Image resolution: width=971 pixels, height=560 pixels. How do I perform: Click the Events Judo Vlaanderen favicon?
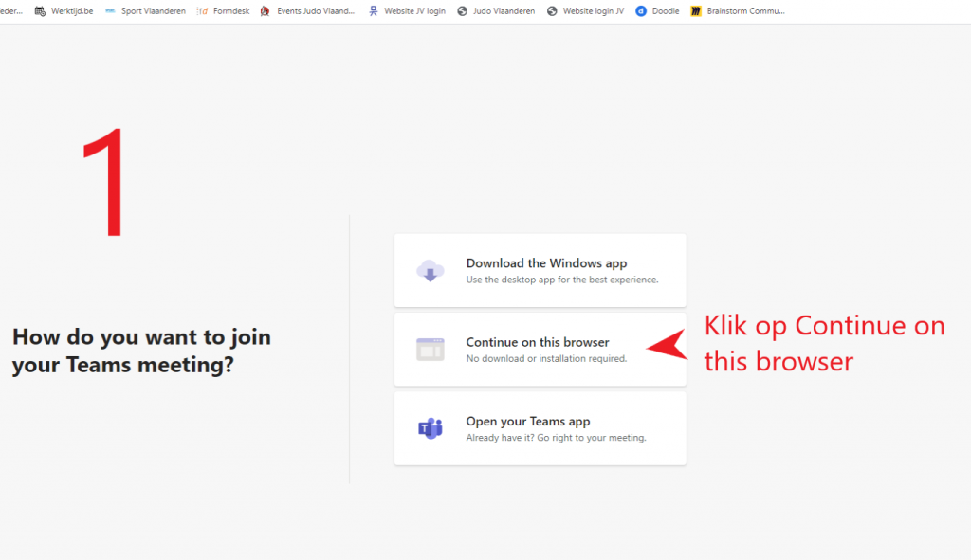pos(266,11)
